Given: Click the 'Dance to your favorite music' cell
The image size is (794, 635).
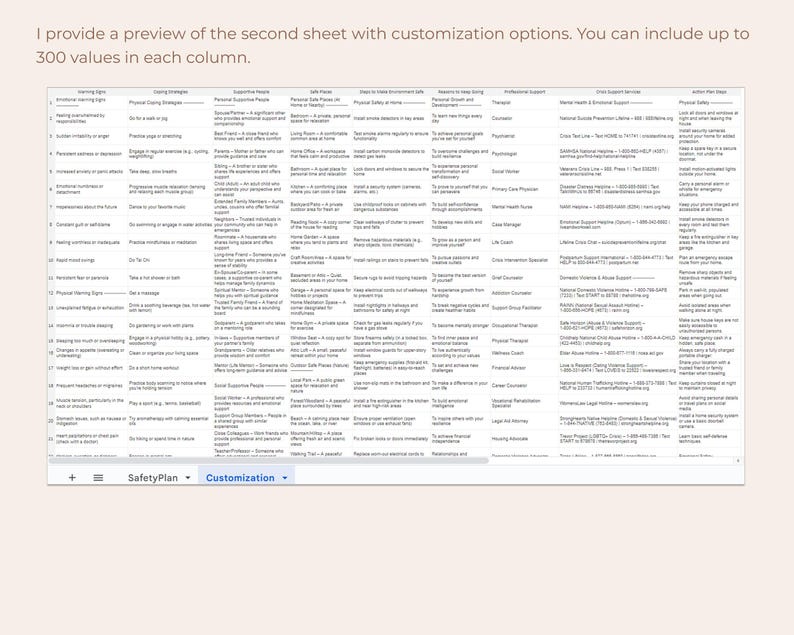Looking at the screenshot, I should point(171,207).
